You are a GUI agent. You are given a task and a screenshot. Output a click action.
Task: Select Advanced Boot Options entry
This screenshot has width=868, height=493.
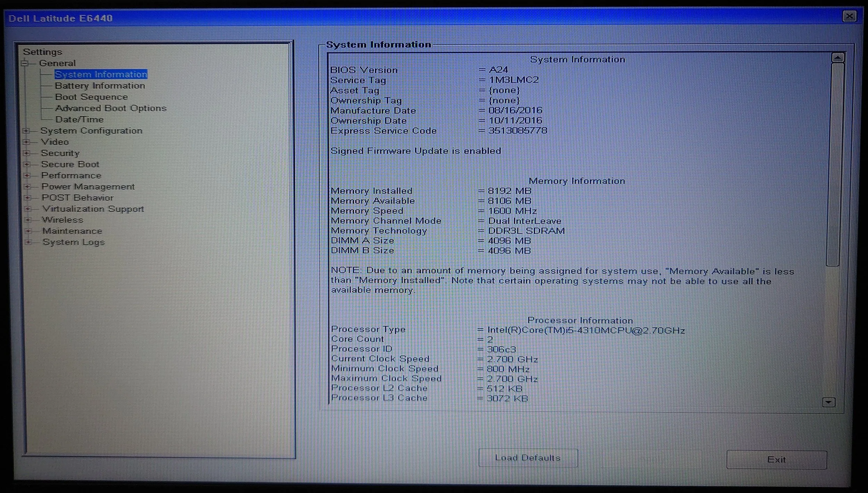tap(111, 108)
